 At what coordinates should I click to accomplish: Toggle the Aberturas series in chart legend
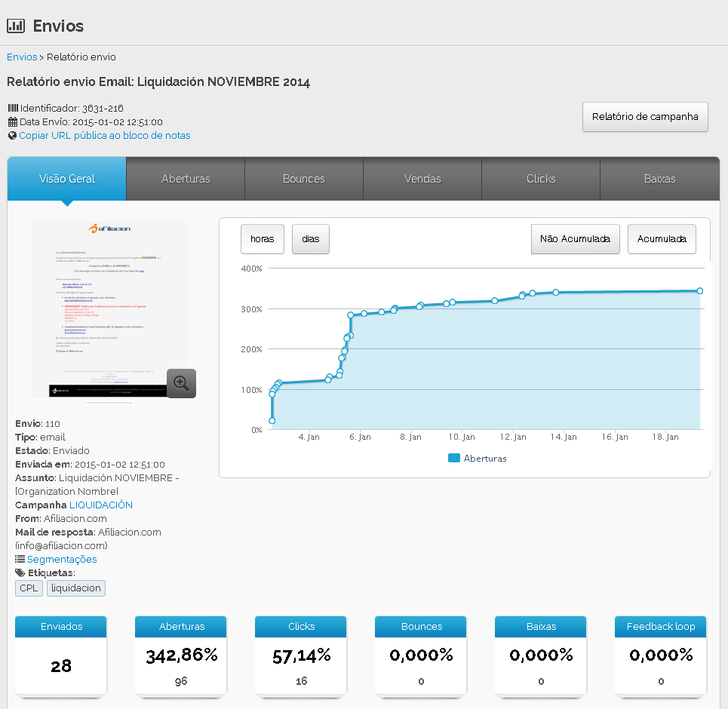[478, 458]
